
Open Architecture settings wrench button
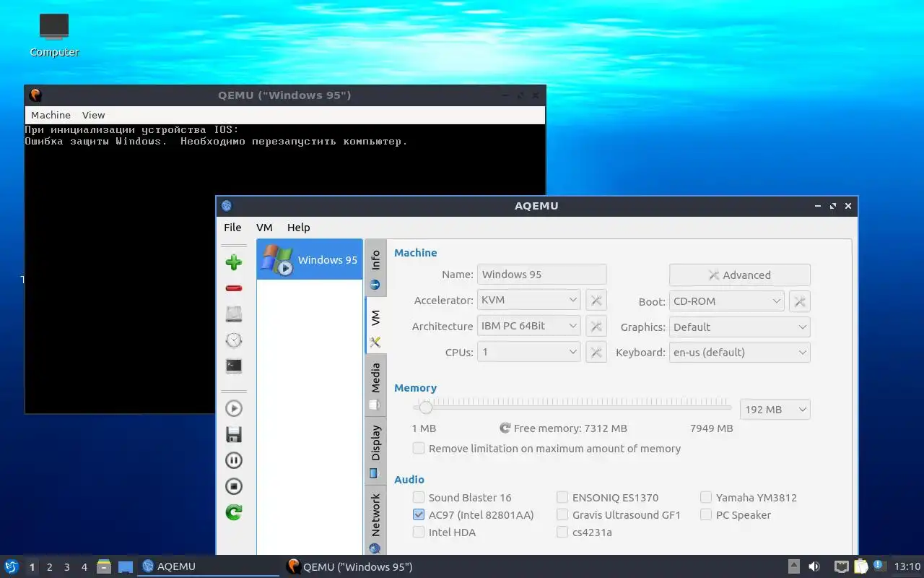point(596,327)
